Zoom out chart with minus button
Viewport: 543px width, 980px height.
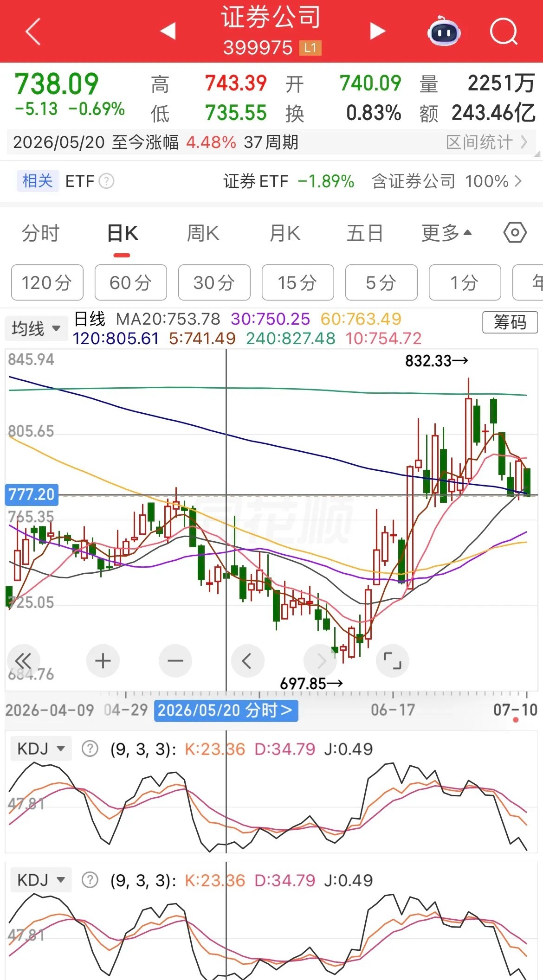pos(175,660)
